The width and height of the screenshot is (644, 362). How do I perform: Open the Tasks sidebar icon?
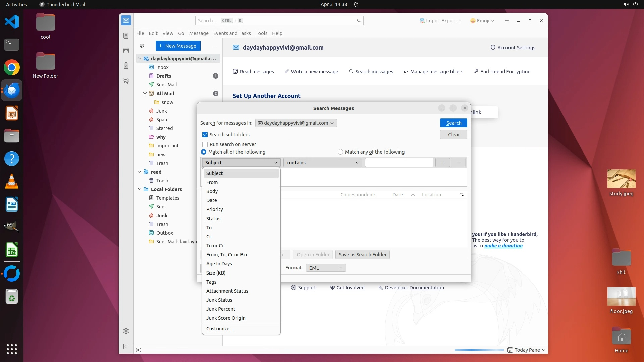pyautogui.click(x=126, y=66)
